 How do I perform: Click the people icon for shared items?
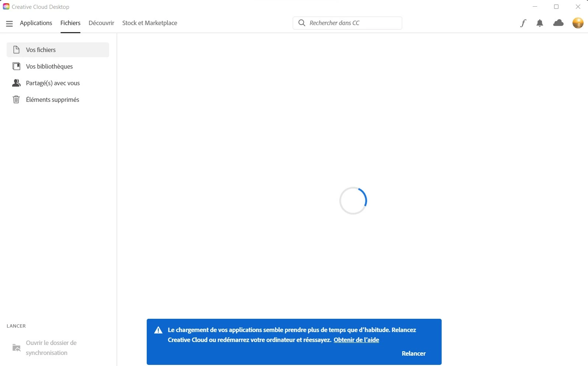click(x=16, y=83)
